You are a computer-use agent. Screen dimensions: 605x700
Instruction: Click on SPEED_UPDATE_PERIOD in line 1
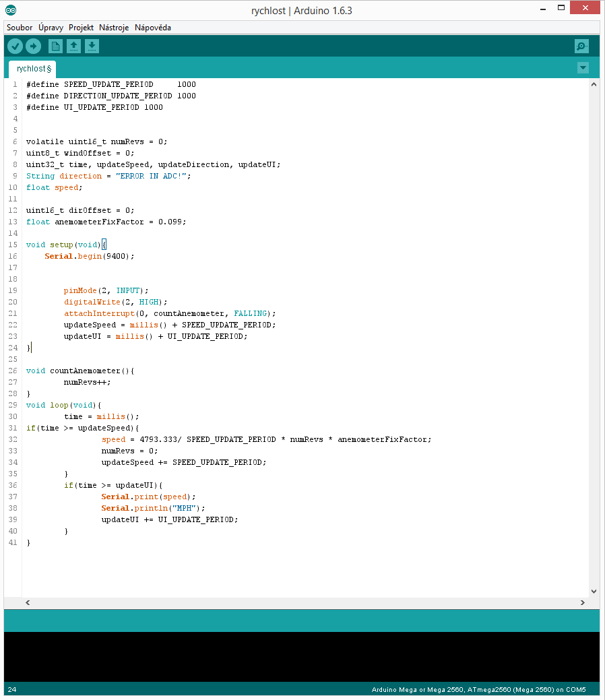click(108, 84)
